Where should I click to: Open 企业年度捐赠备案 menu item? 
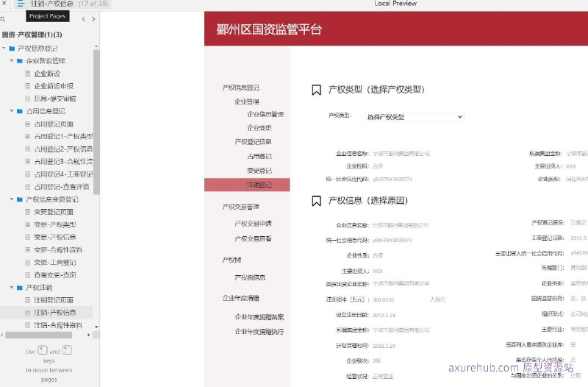click(259, 317)
